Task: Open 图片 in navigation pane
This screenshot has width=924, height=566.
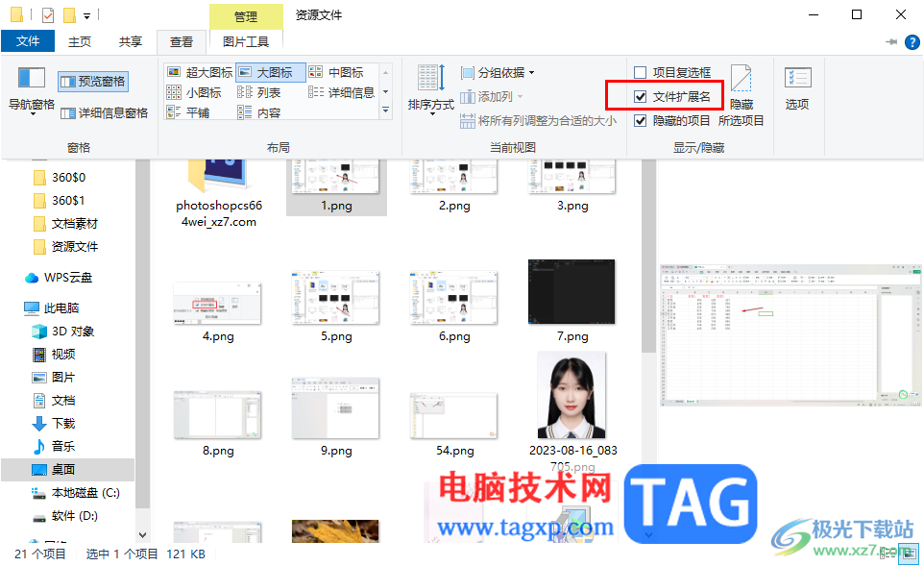Action: tap(54, 378)
